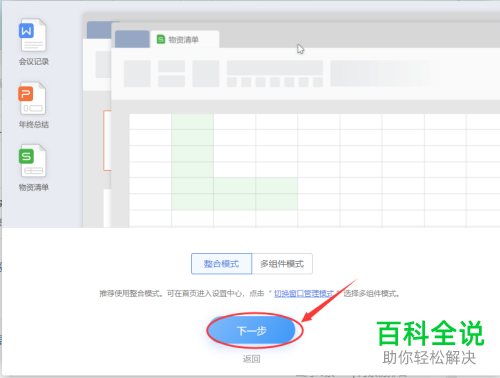
Task: Click the green S icon on the 物资清单 tab
Action: [x=161, y=39]
